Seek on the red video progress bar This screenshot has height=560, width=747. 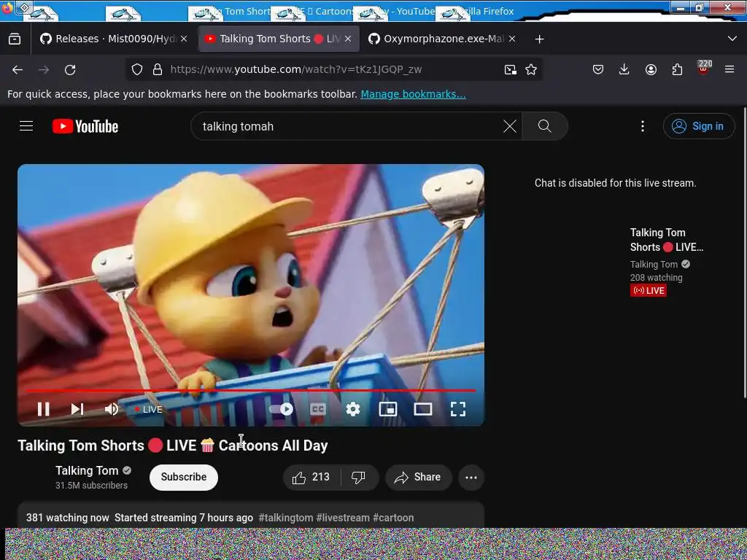point(251,391)
